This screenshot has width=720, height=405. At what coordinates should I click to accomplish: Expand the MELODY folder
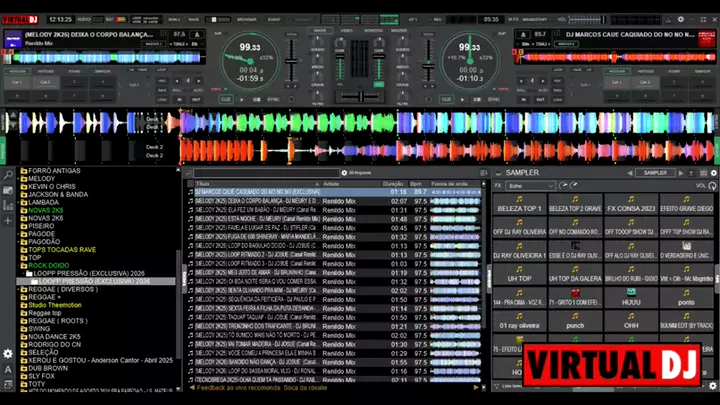(x=19, y=179)
